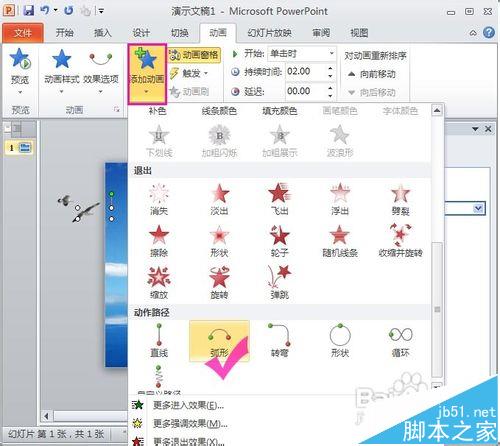Choose the 轮子 exit effect
The width and height of the screenshot is (500, 446).
(279, 241)
